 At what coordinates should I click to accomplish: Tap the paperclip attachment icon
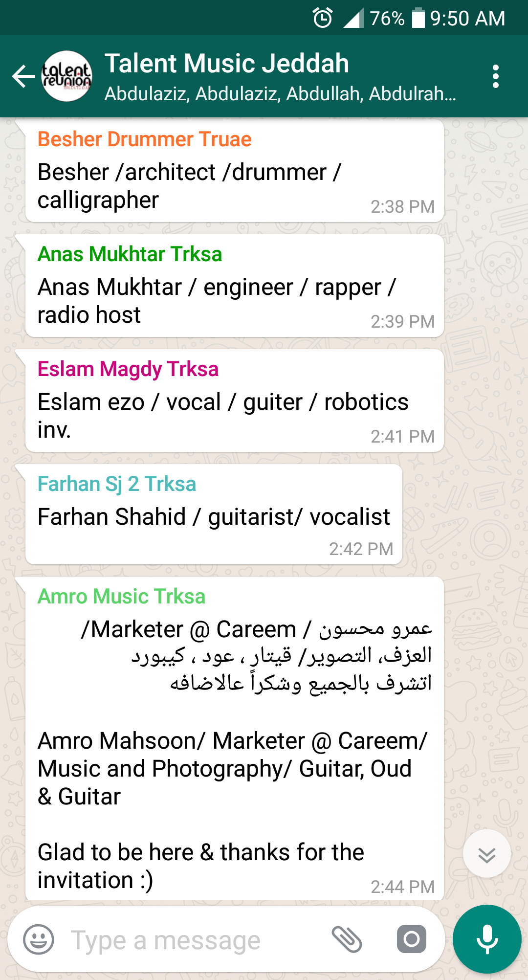tap(347, 939)
